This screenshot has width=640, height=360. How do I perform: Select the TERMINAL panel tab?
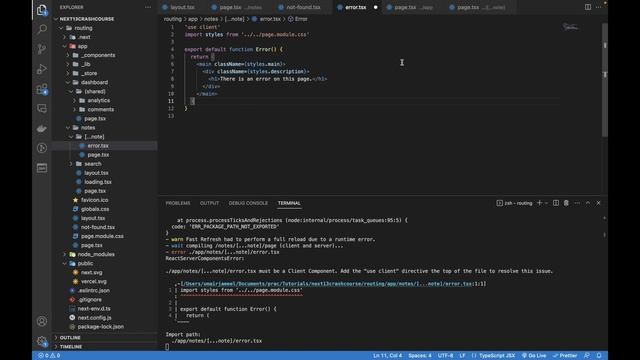[x=289, y=203]
